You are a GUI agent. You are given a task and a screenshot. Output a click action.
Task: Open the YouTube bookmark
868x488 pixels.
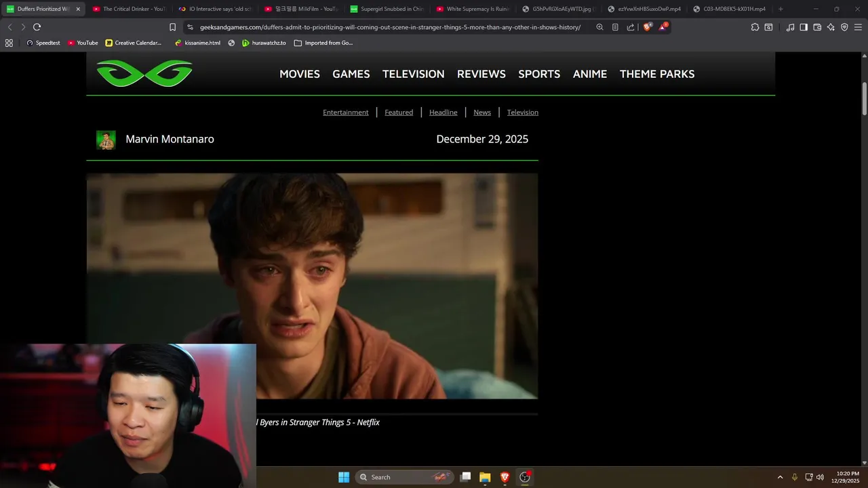tap(83, 43)
